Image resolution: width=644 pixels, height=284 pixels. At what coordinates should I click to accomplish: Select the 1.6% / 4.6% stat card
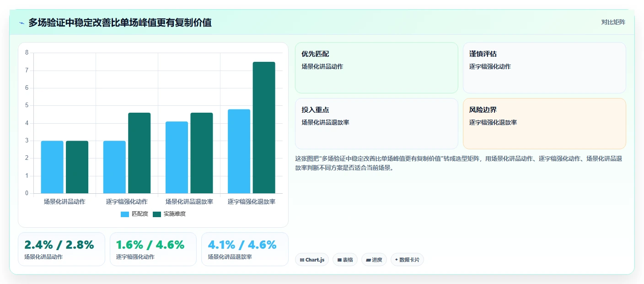pyautogui.click(x=153, y=249)
